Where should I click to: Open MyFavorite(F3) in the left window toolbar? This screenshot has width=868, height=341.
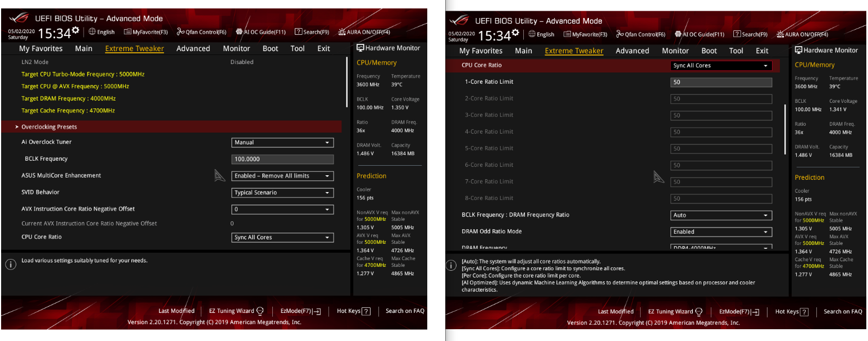point(146,32)
